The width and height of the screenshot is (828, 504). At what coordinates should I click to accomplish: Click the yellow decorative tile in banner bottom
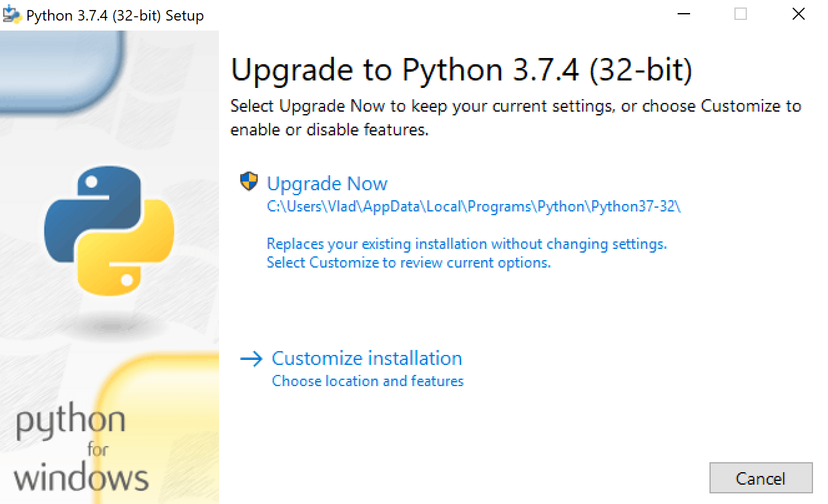coord(158,429)
